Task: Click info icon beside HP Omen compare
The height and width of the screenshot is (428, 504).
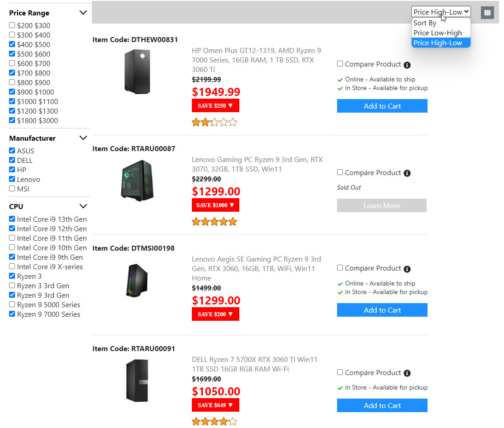Action: [x=407, y=65]
